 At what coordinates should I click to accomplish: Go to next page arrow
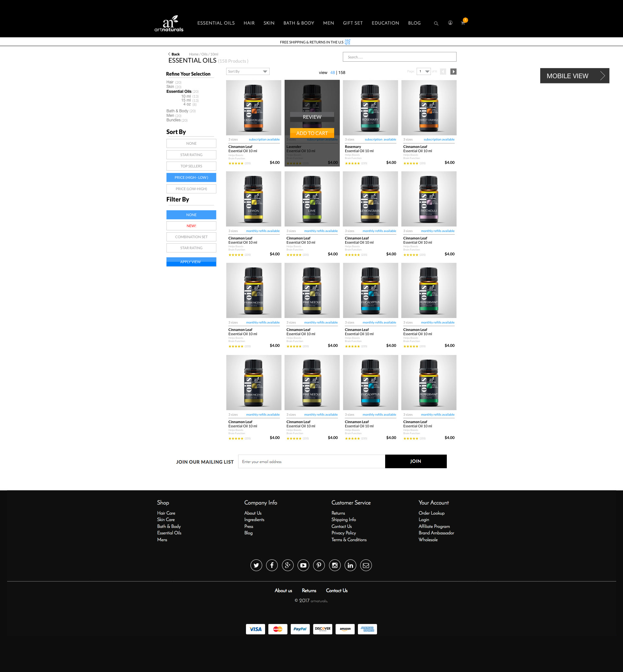(453, 71)
